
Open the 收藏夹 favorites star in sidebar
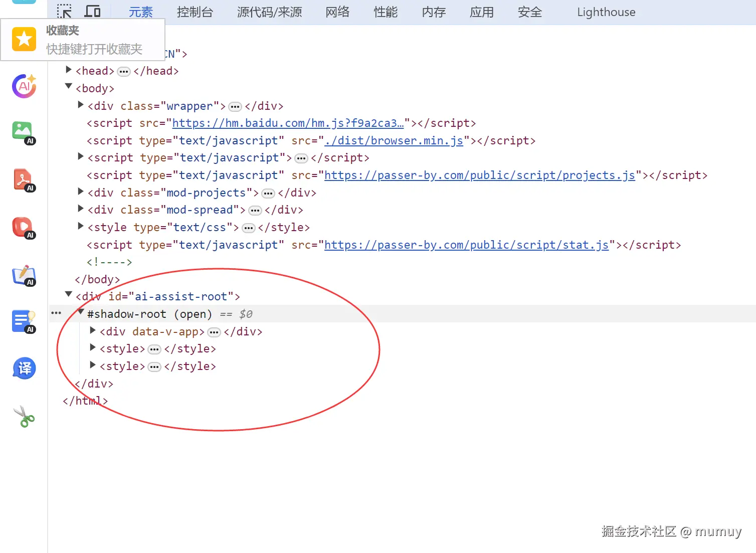[x=24, y=39]
